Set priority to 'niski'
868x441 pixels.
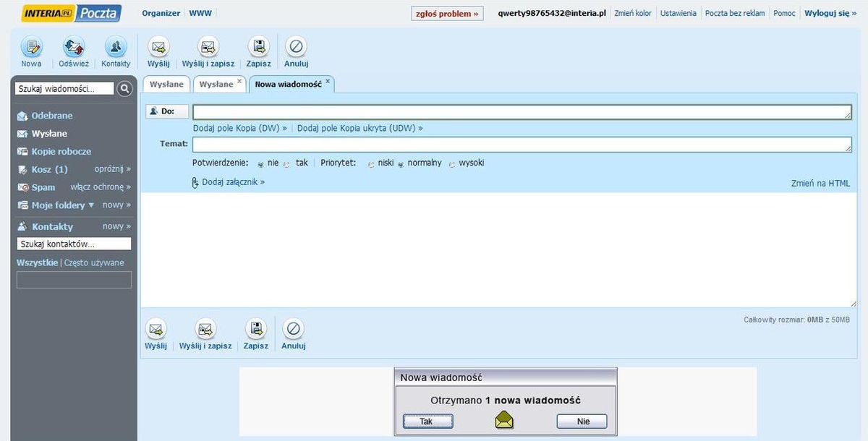372,164
